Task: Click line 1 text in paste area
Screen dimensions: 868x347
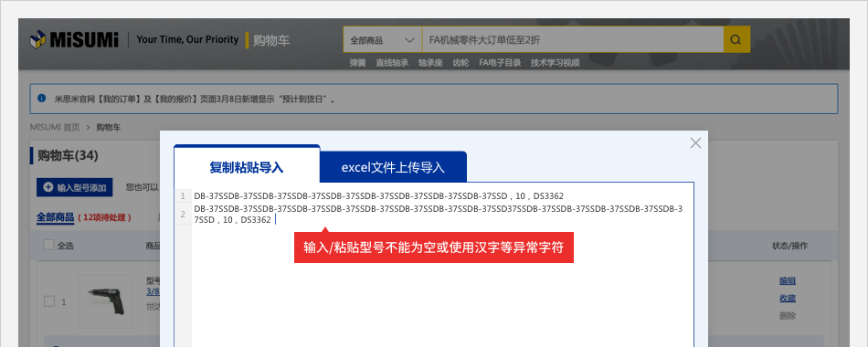Action: (378, 196)
